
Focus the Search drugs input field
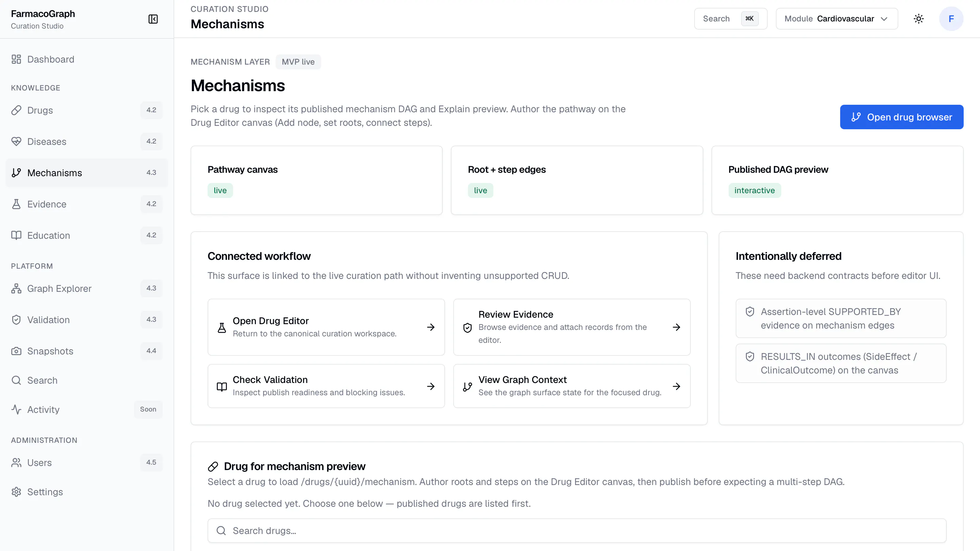pos(577,531)
